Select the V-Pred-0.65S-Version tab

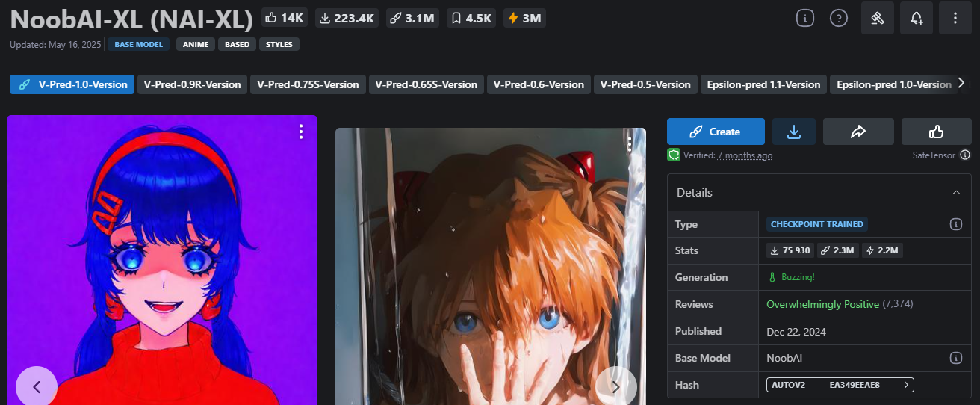tap(427, 84)
